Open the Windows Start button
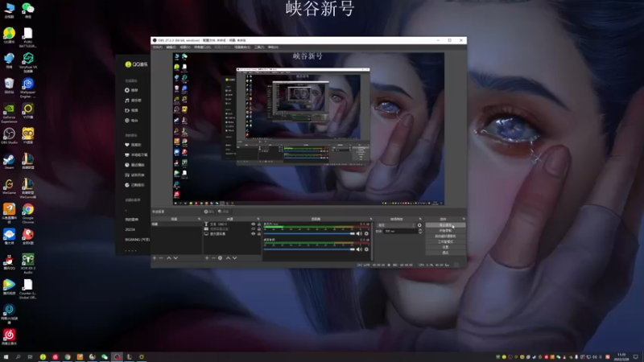Screen dimensions: 644x362 (6, 357)
